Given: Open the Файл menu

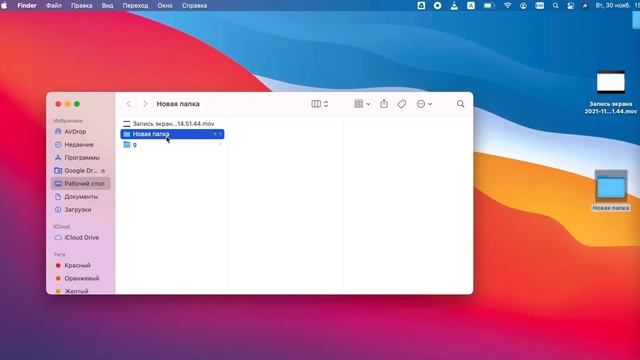Looking at the screenshot, I should [54, 6].
